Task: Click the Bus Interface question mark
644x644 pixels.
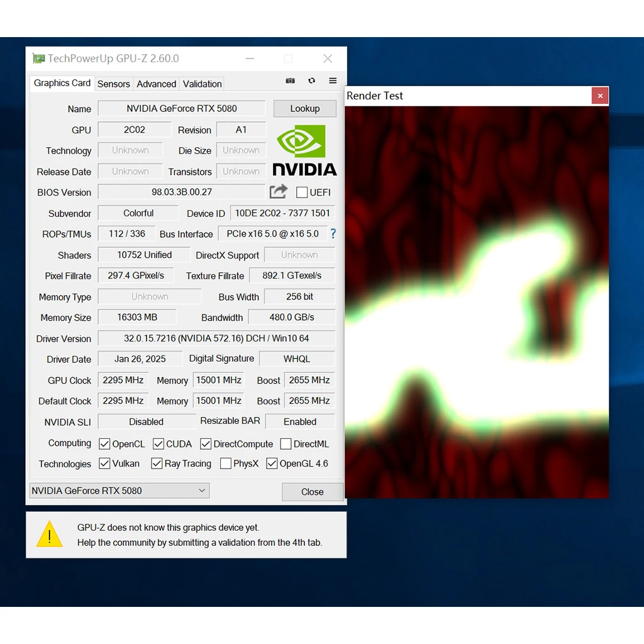Action: coord(333,233)
